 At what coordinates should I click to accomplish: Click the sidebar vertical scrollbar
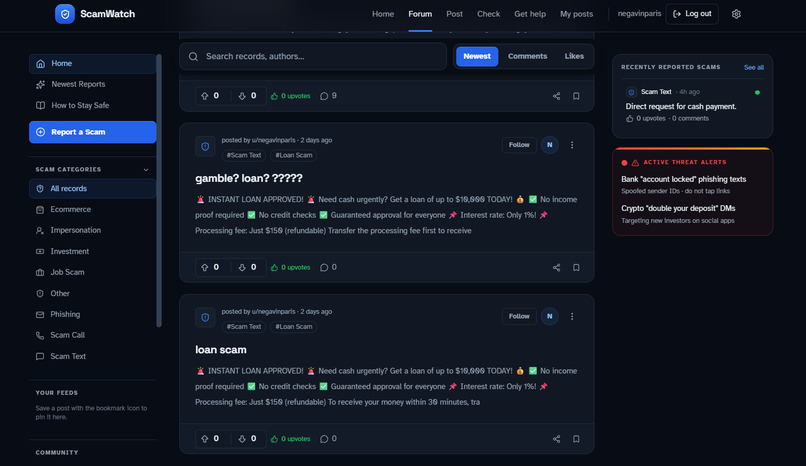(x=159, y=190)
